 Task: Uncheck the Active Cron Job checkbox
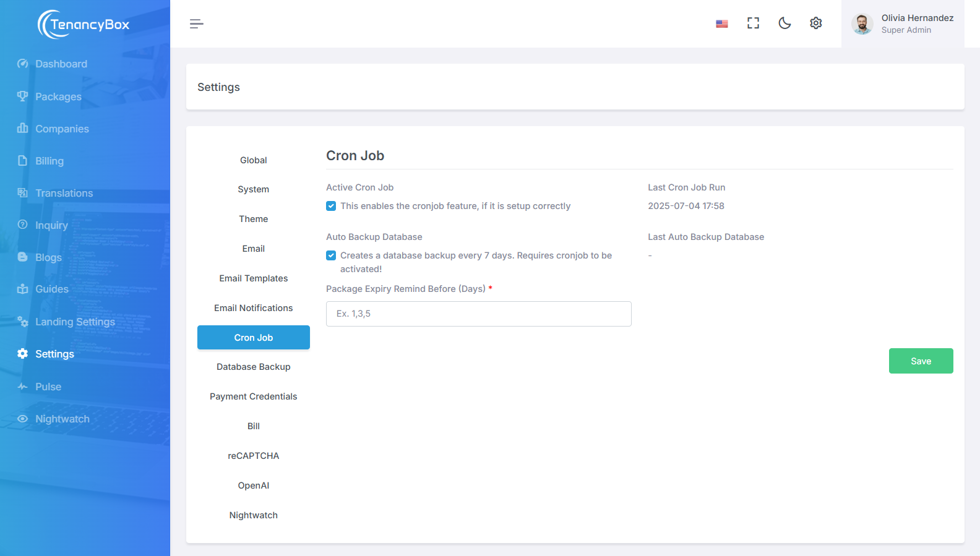(331, 206)
